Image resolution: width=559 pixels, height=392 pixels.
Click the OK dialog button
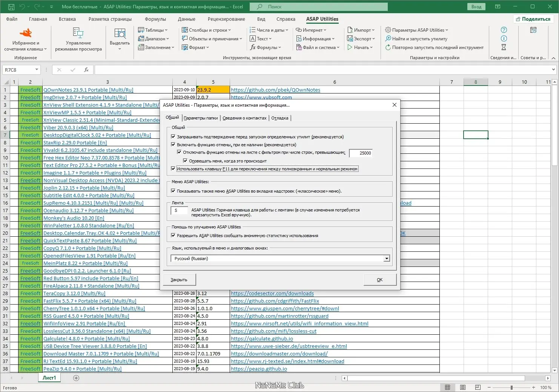tap(380, 280)
